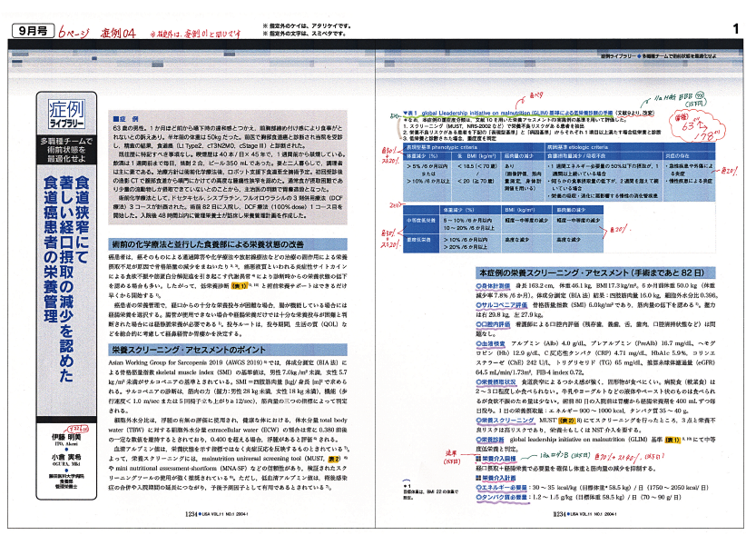Open the 栄養スクリーニング underlined item
Image resolution: width=756 pixels, height=535 pixels.
(x=506, y=423)
